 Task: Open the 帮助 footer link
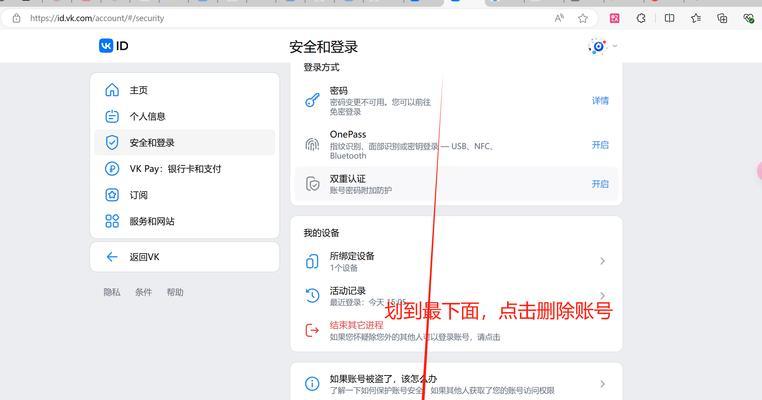(x=175, y=292)
